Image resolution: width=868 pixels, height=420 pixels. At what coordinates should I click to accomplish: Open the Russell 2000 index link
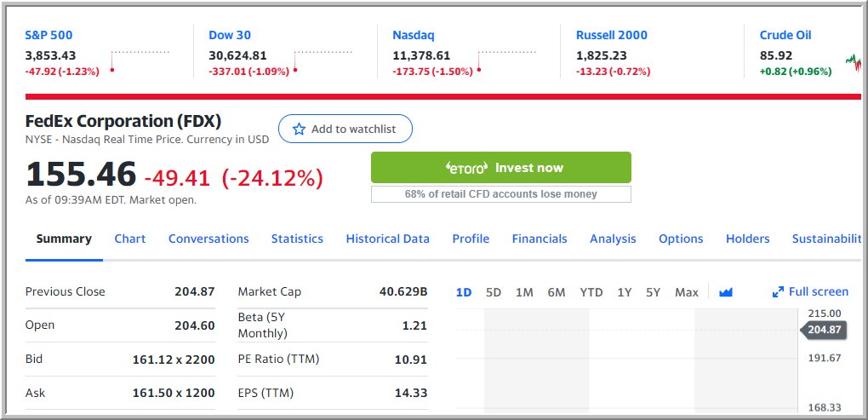(612, 35)
